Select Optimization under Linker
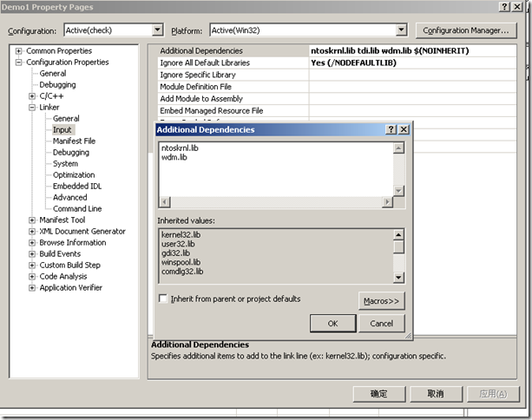 coord(74,174)
